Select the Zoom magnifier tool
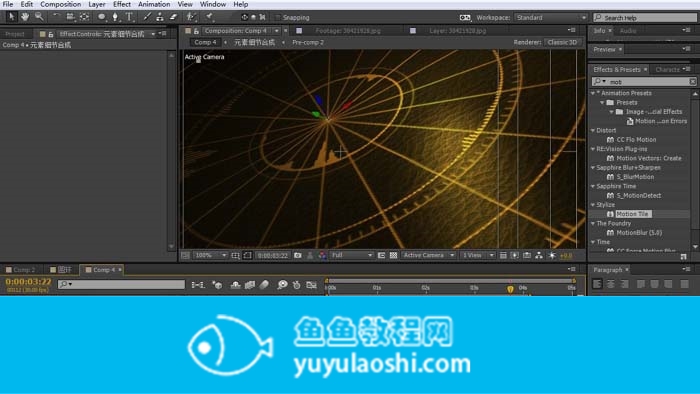700x394 pixels. (39, 17)
